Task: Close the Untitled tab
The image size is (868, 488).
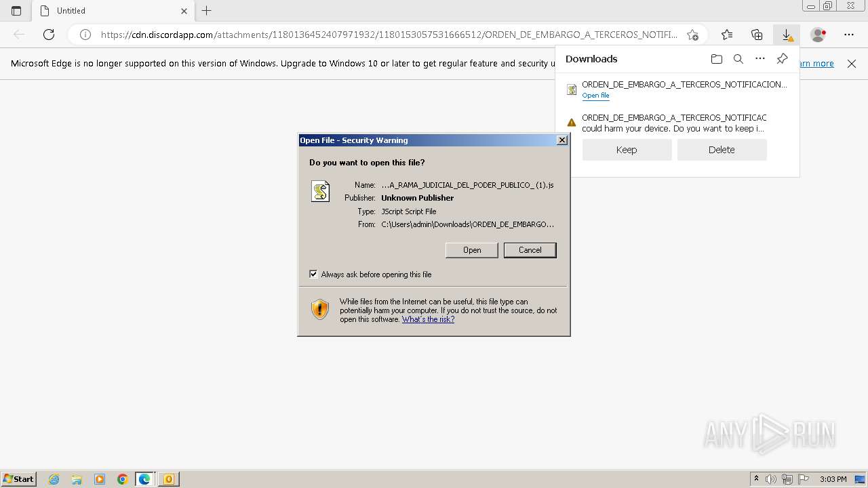Action: (x=184, y=11)
